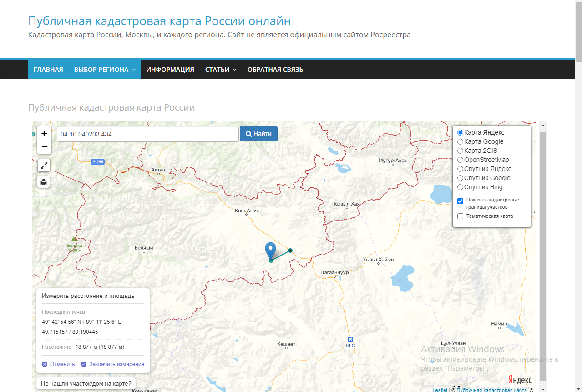The height and width of the screenshot is (392, 582).
Task: Click the Yandex logo on map
Action: point(520,380)
